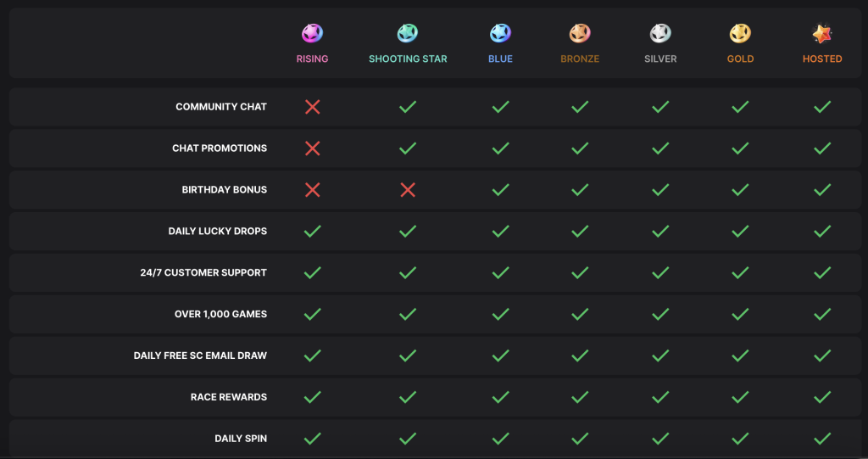
Task: Click 24/7 Customer Support checkmark under Hosted
Action: [x=822, y=272]
